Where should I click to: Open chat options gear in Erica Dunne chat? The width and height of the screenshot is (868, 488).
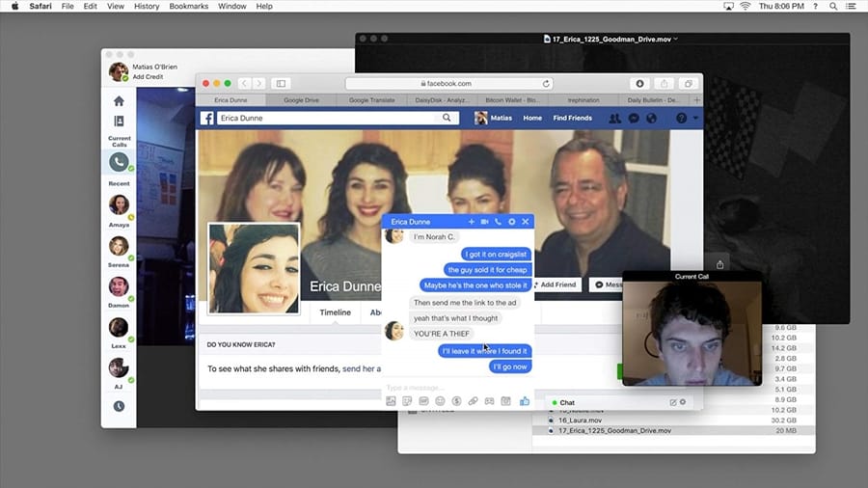click(x=511, y=222)
